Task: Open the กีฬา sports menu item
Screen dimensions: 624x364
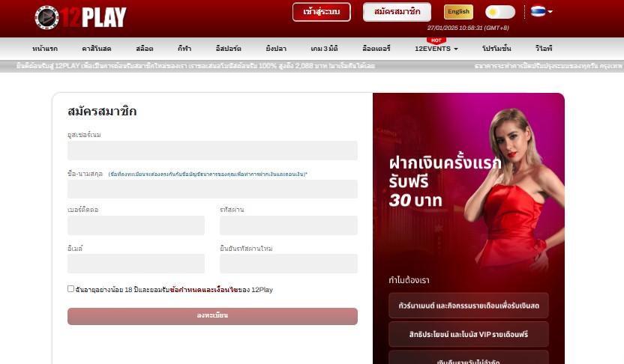Action: [184, 48]
